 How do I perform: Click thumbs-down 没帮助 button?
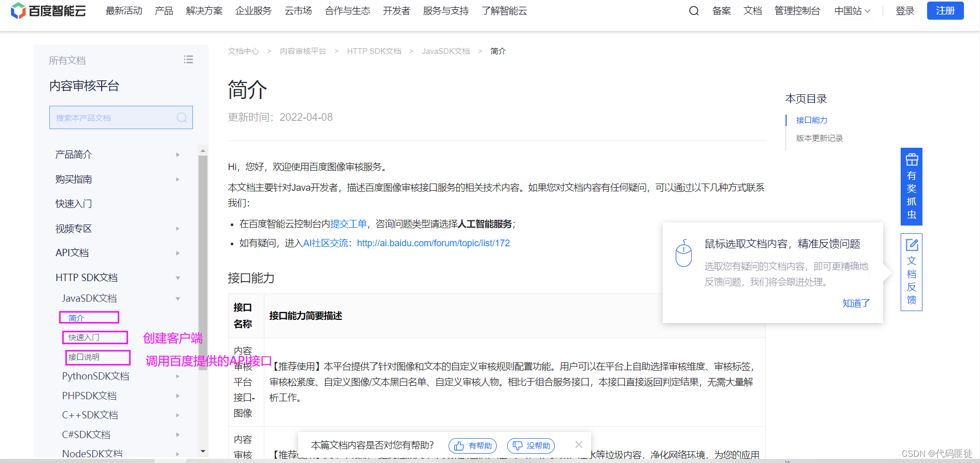click(x=531, y=446)
